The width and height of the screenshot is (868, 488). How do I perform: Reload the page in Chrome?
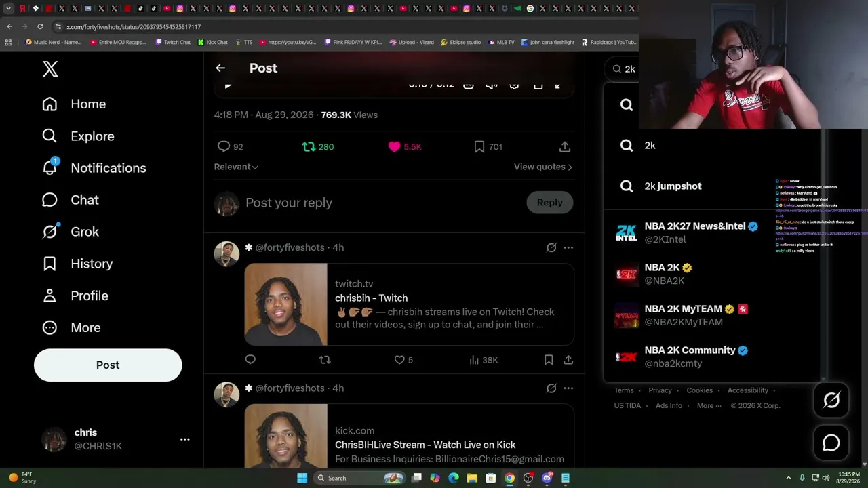(40, 26)
